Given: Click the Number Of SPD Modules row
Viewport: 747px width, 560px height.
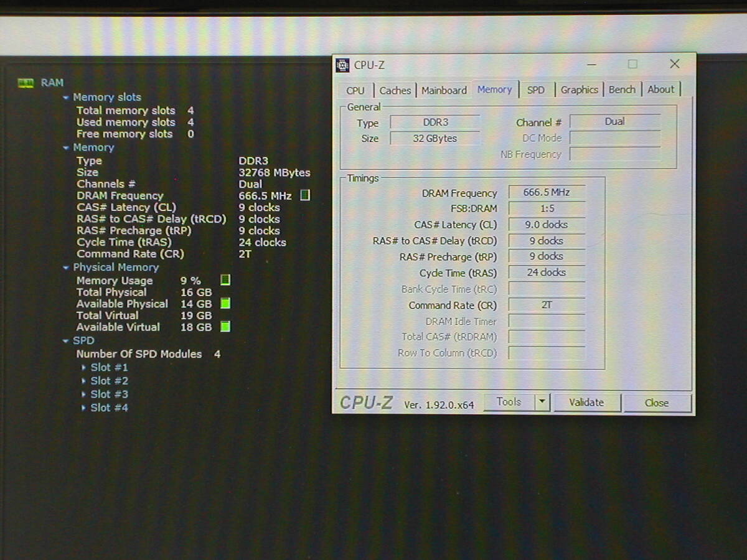Looking at the screenshot, I should coord(149,354).
